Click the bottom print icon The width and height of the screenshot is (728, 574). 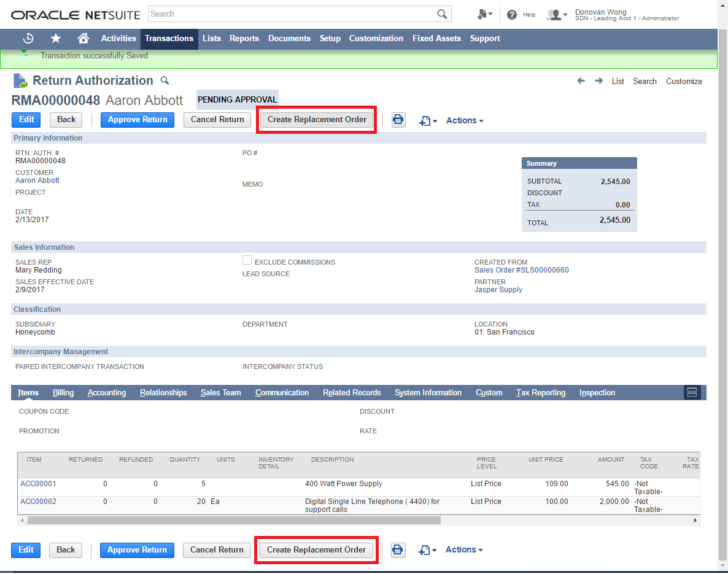[x=397, y=550]
